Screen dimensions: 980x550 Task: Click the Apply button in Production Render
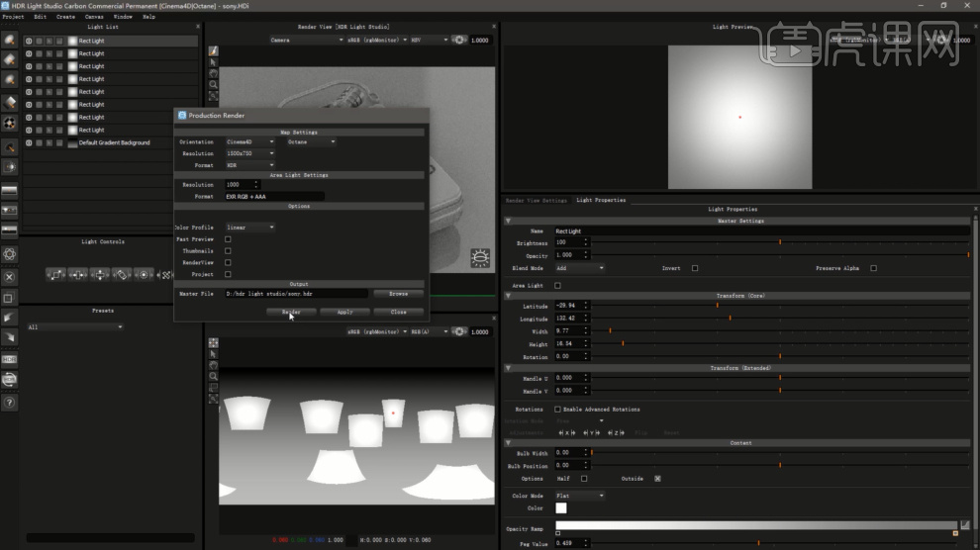pyautogui.click(x=345, y=312)
